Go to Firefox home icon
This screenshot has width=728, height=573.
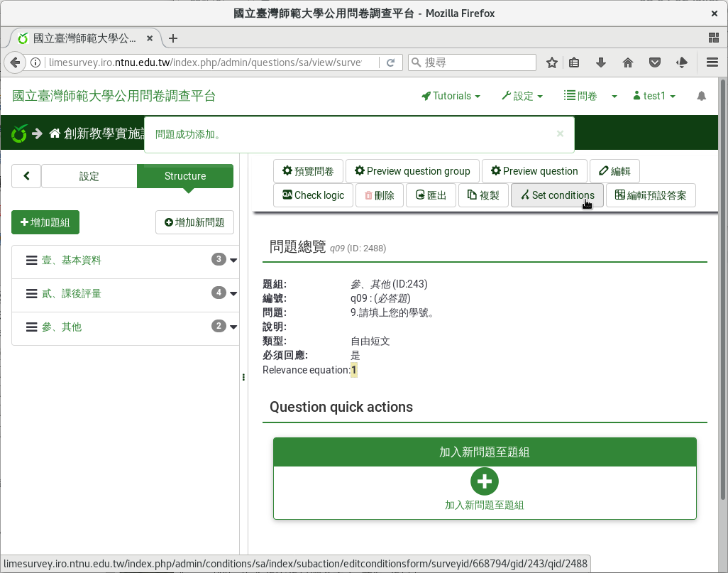click(628, 62)
